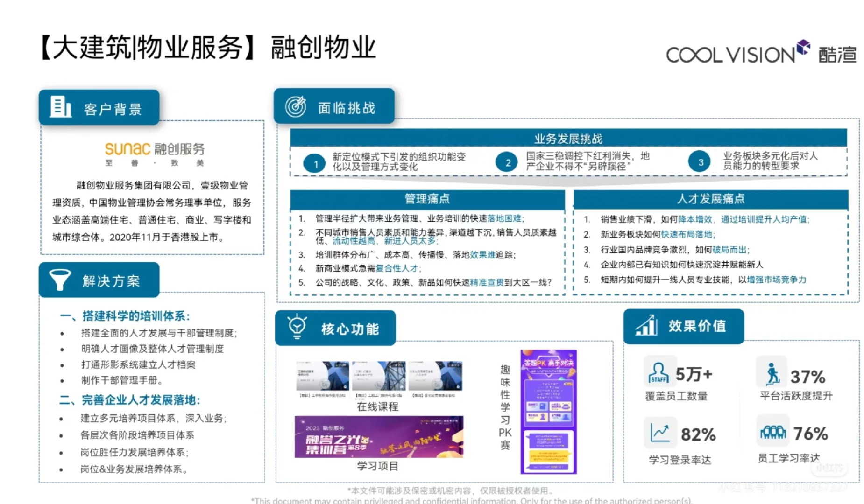This screenshot has width=864, height=504.
Task: Click heading 一、搭建科学的培训体系
Action: click(125, 316)
